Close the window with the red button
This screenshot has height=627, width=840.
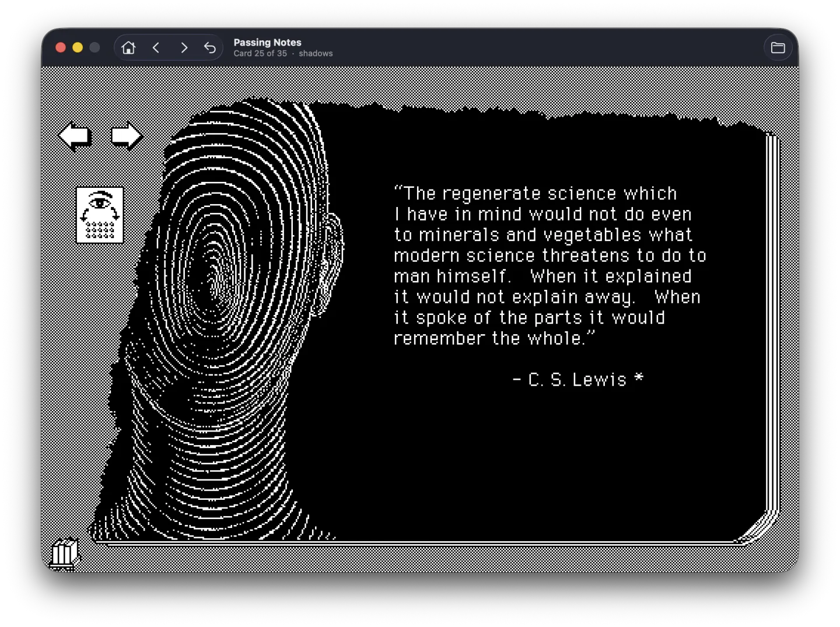(61, 48)
